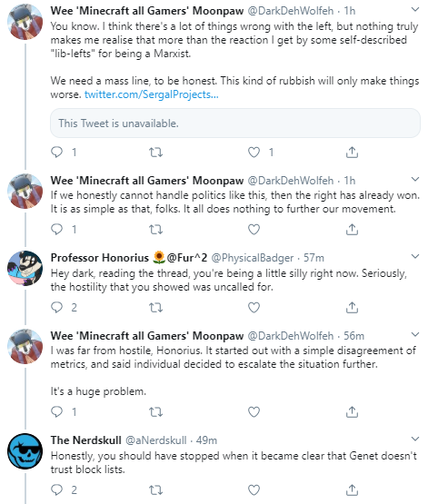Reply to The Nerdskull's tweet
The image size is (428, 504).
pyautogui.click(x=57, y=489)
